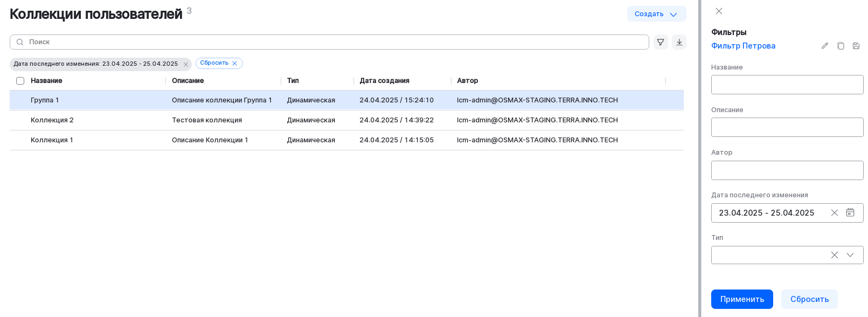
Task: Click the Сбросить chip above the table
Action: pyautogui.click(x=219, y=63)
